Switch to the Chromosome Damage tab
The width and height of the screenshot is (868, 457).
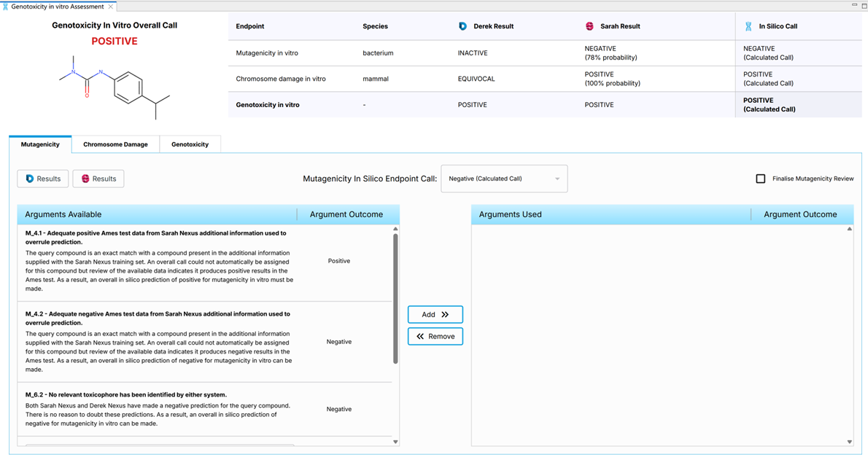pyautogui.click(x=115, y=144)
